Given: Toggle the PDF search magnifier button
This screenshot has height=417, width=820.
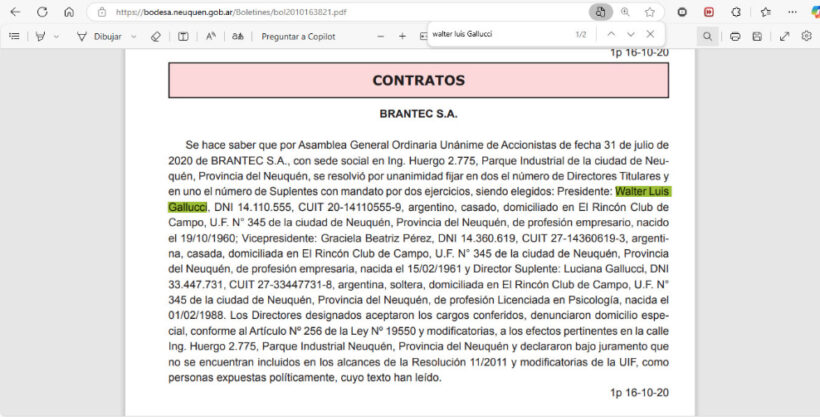Looking at the screenshot, I should pos(708,36).
